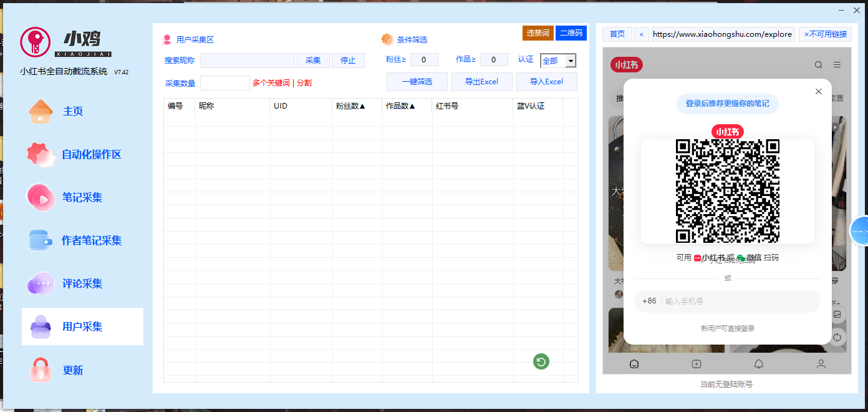Open hamburger menu in Xiaohongshu header
868x412 pixels.
[837, 65]
